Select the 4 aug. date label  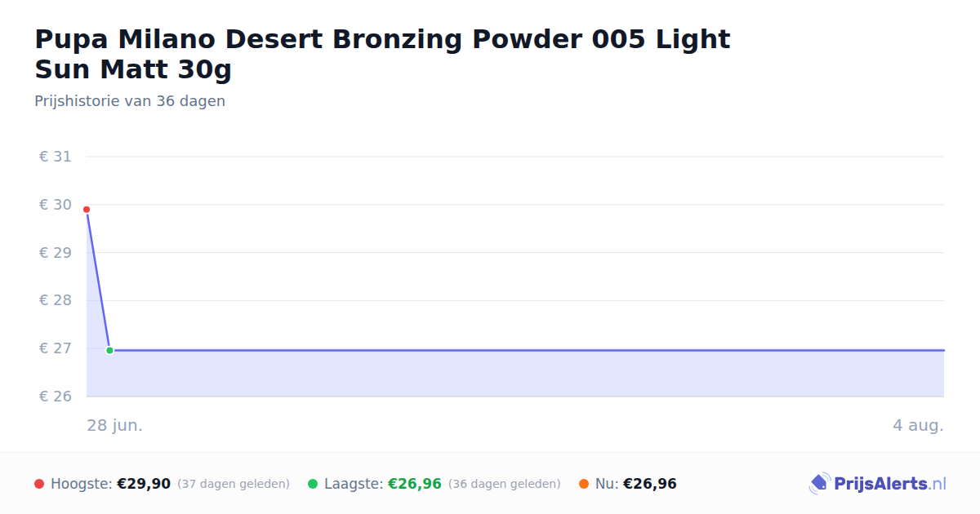click(x=918, y=425)
